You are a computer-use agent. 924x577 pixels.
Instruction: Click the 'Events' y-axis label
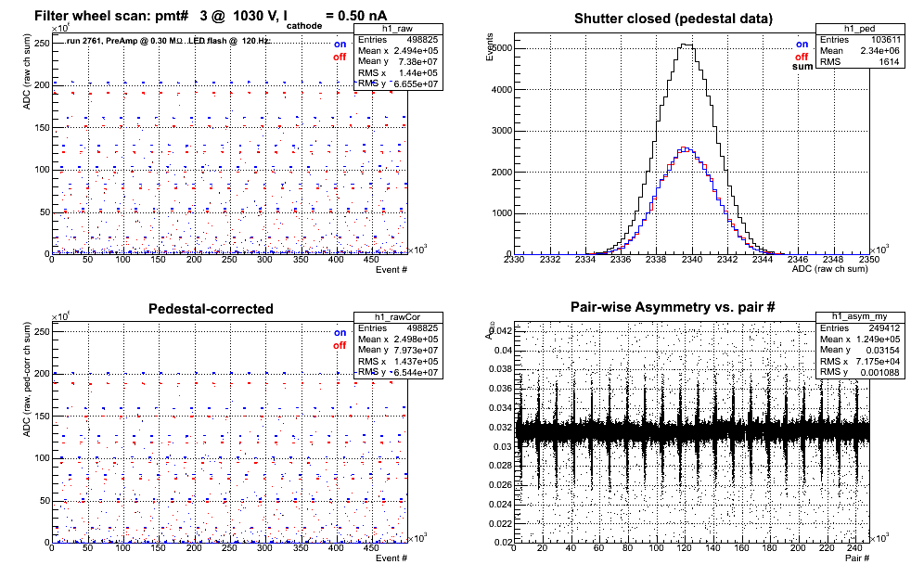[x=490, y=47]
